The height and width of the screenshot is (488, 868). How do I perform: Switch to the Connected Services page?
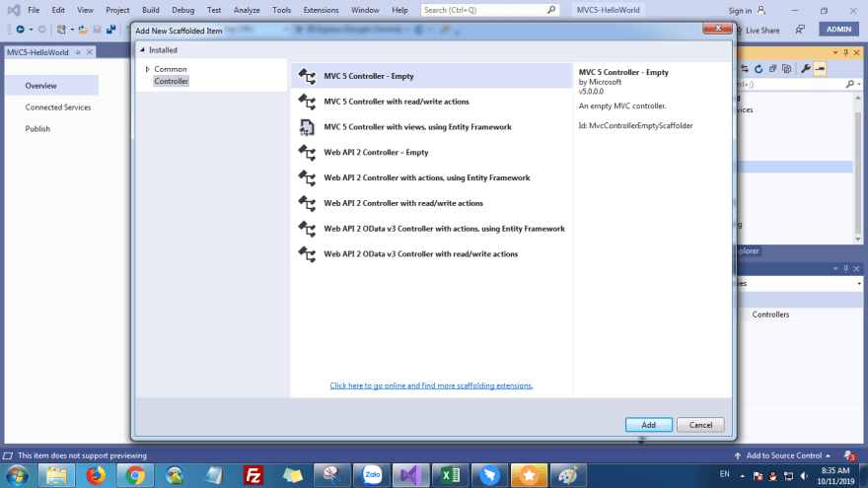(57, 106)
